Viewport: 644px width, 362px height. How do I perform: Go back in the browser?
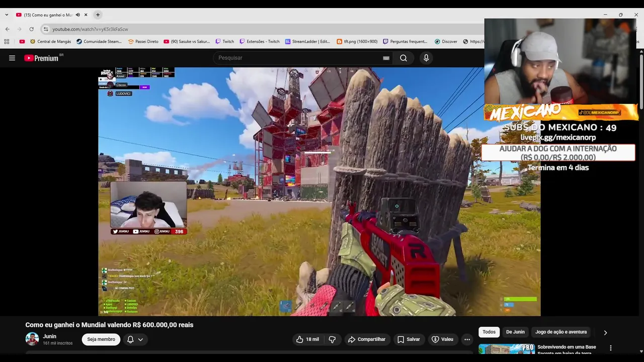click(x=7, y=29)
